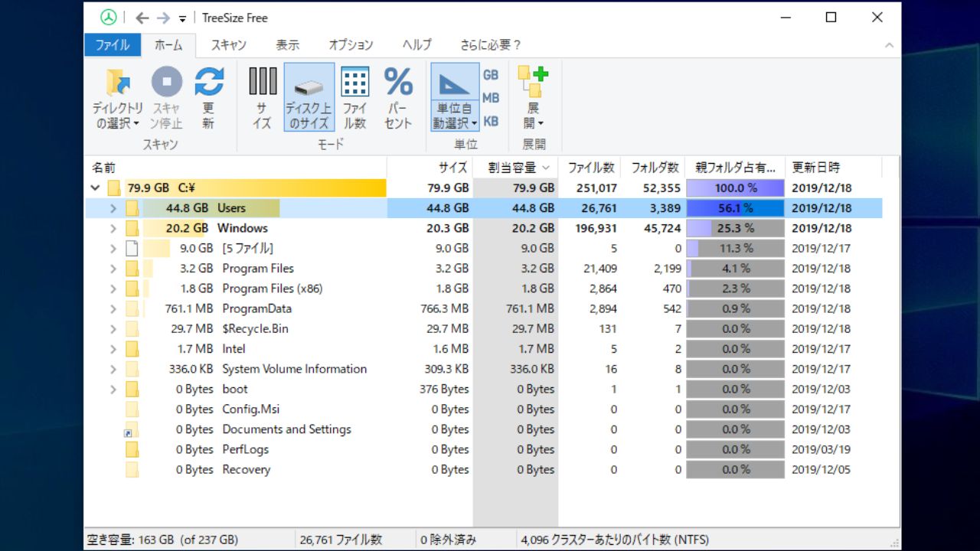Screen dimensions: 980x551
Task: Select the ProgramData row name
Action: point(256,308)
